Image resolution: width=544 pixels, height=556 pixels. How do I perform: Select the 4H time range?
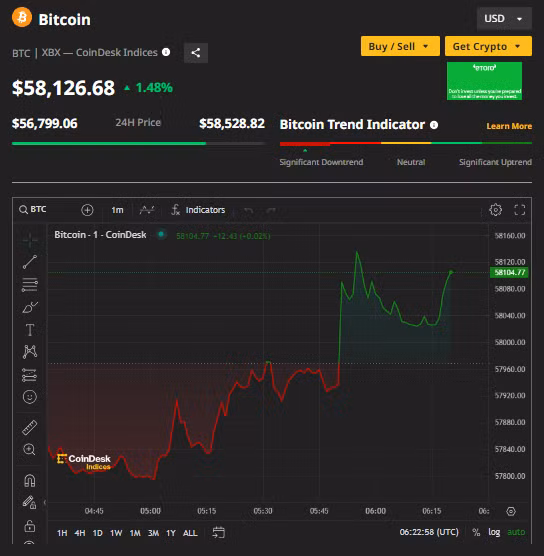80,533
